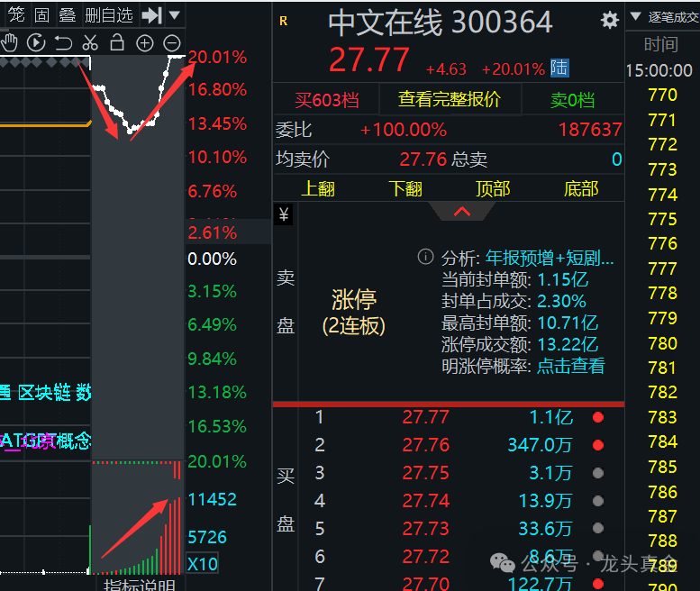Viewport: 700px width, 591px height.
Task: Open 买603档 buy levels tab
Action: pyautogui.click(x=326, y=100)
